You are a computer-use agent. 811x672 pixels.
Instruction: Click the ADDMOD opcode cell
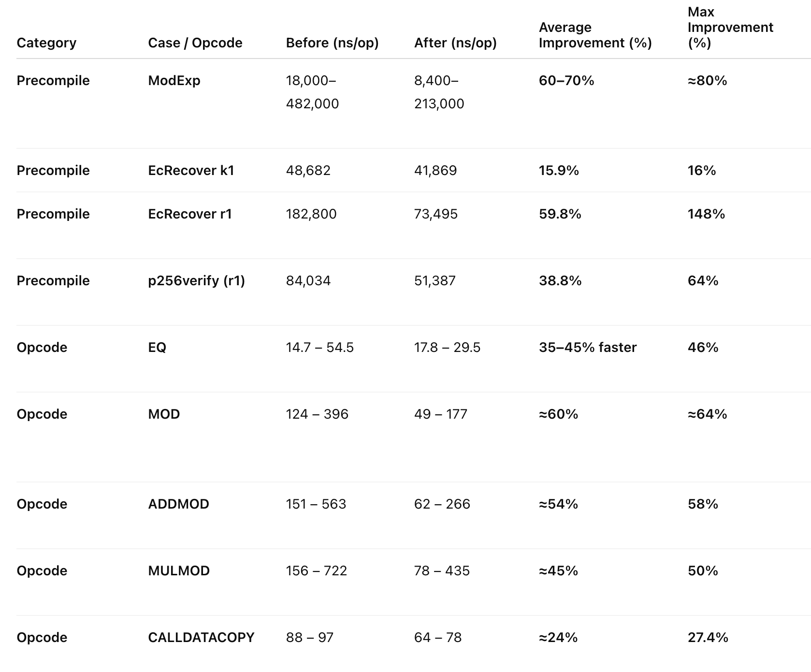(178, 504)
